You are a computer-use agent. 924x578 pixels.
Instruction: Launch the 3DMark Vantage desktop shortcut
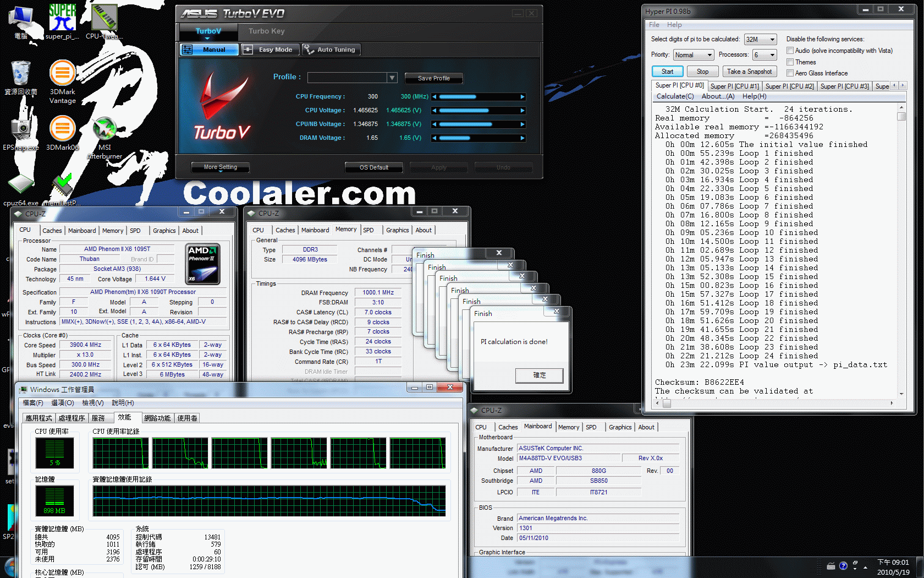(63, 81)
